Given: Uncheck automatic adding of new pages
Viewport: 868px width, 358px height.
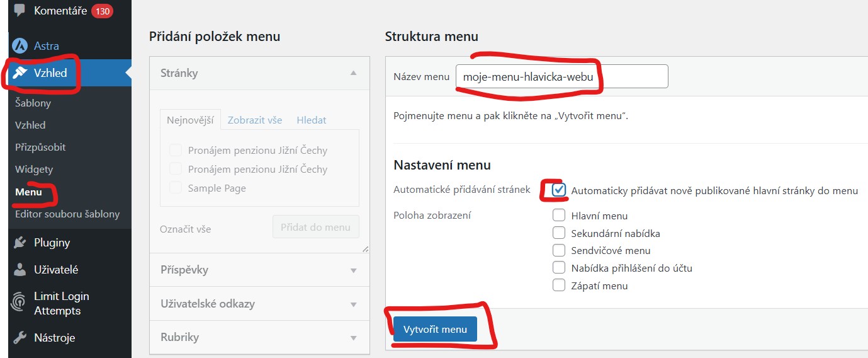Looking at the screenshot, I should (559, 190).
